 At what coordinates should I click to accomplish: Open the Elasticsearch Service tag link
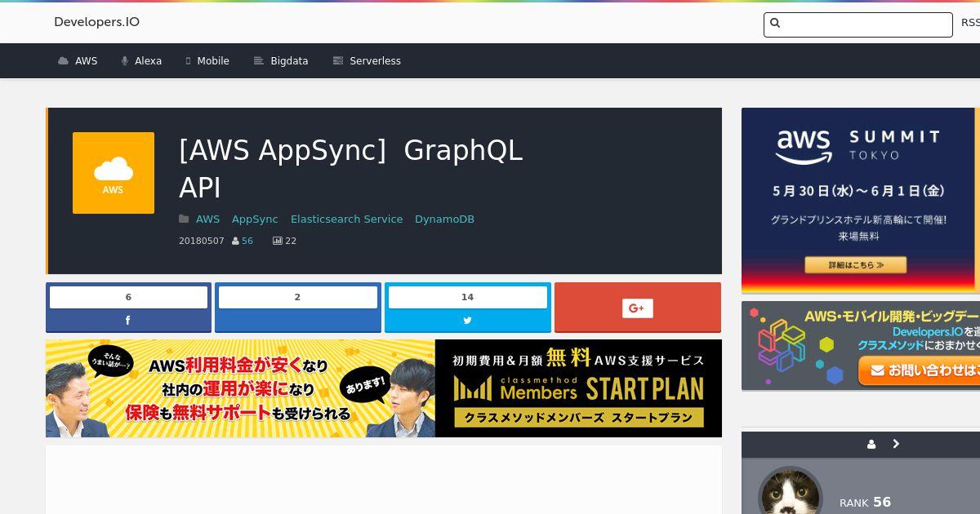[x=346, y=219]
